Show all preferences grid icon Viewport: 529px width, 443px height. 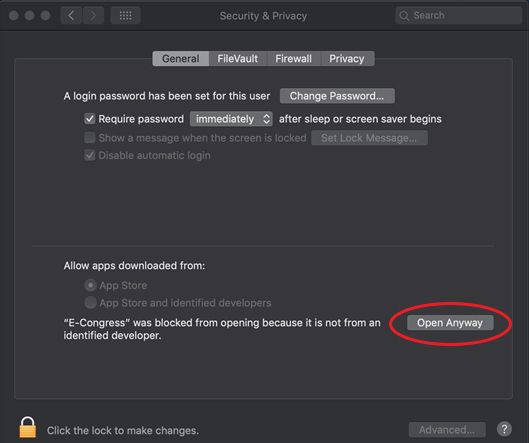[x=126, y=16]
